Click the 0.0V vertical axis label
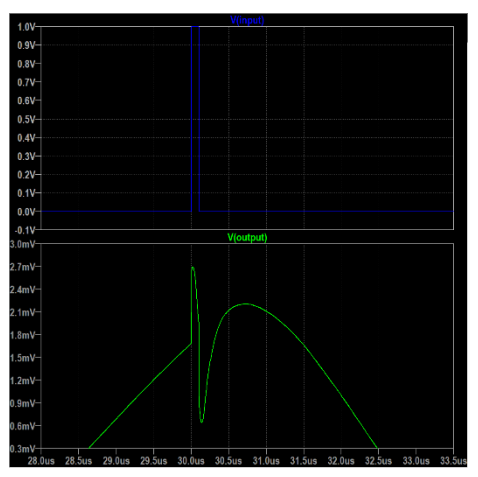This screenshot has height=477, width=478. coord(26,212)
